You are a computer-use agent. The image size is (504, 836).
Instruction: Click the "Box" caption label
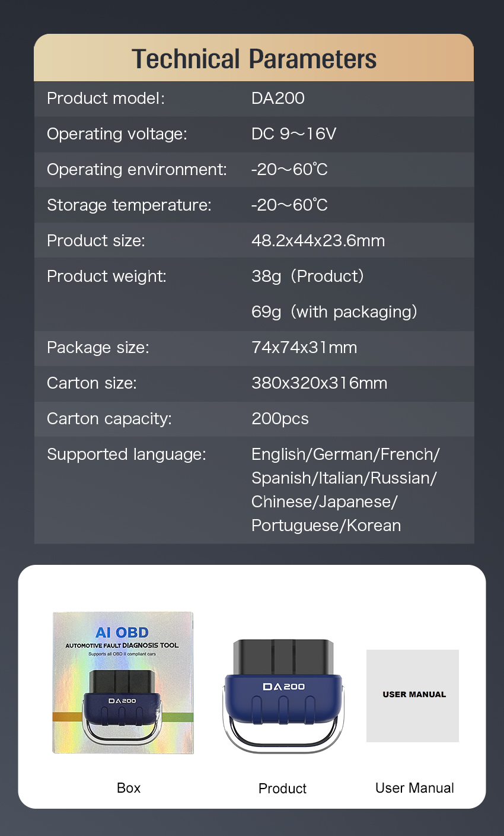coord(129,788)
